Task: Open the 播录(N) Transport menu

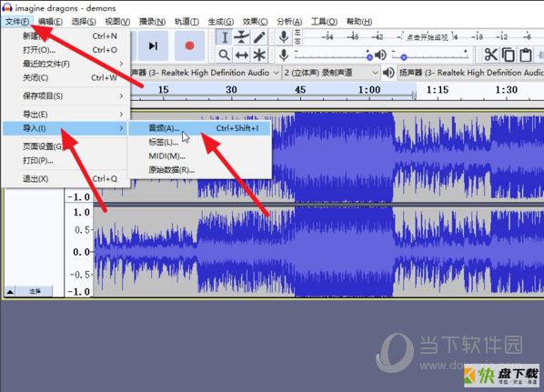Action: 152,22
